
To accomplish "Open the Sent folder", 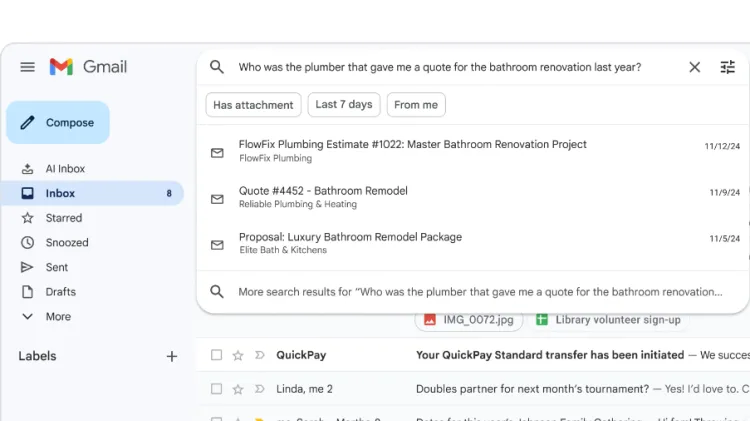I will click(57, 267).
